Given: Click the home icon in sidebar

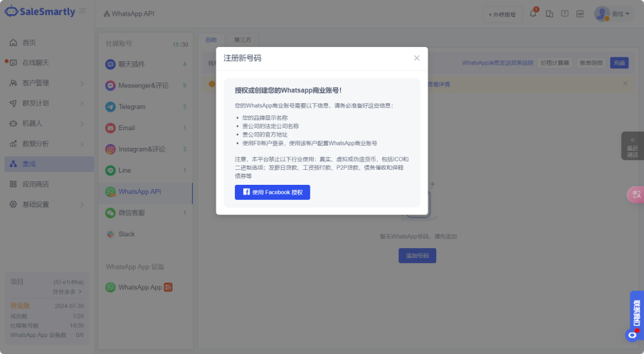Looking at the screenshot, I should click(x=13, y=43).
